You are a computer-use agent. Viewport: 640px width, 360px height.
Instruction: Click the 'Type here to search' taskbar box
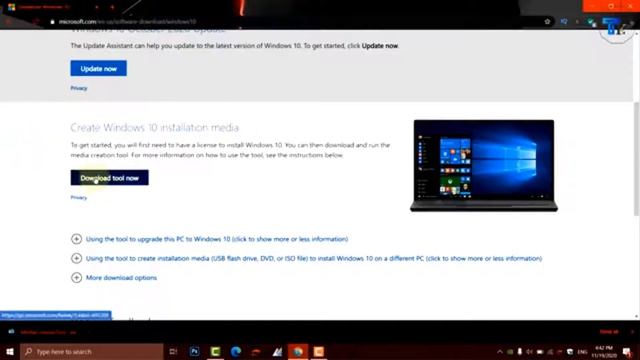pos(91,351)
